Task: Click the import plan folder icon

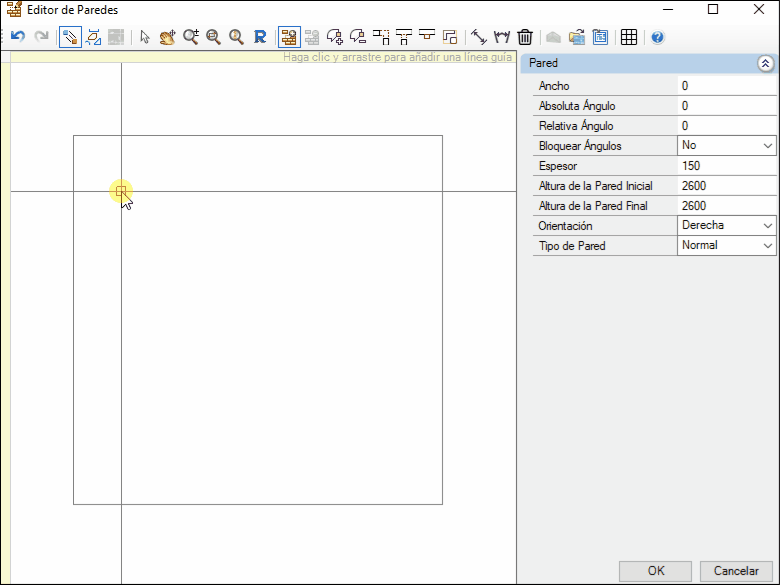Action: click(577, 37)
